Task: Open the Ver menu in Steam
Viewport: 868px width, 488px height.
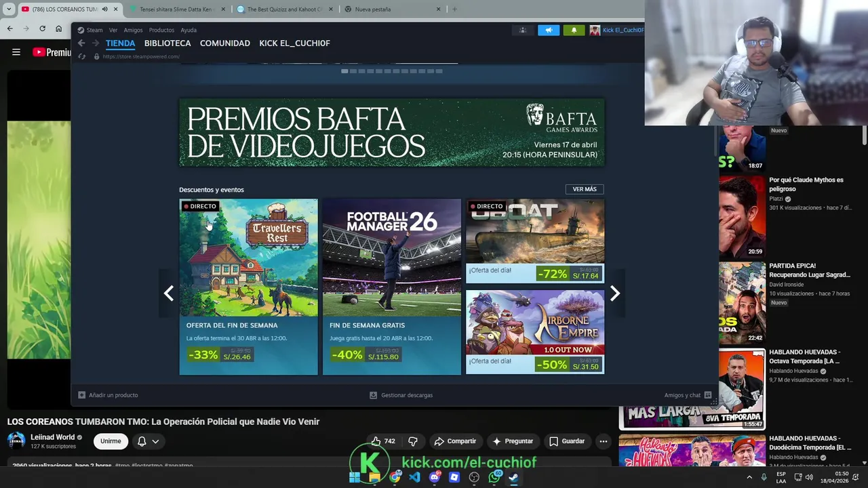Action: click(x=113, y=30)
